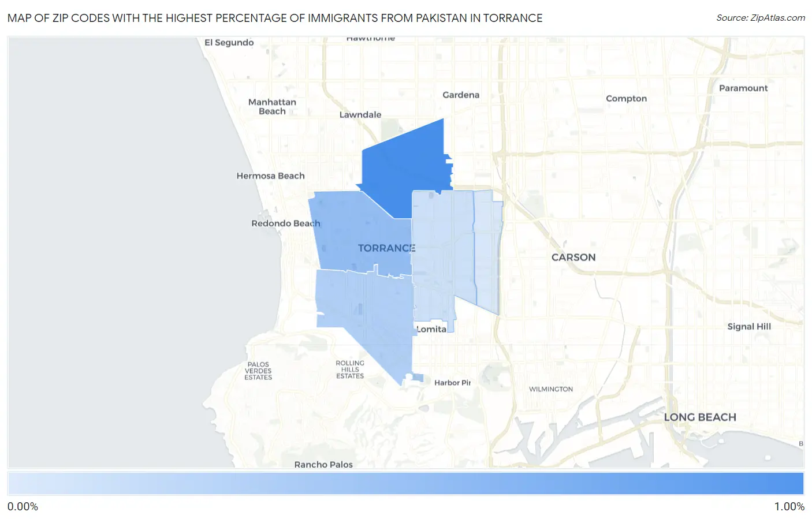
Task: Click the medium-blue zip region containing the TORRANCE label
Action: [x=361, y=234]
